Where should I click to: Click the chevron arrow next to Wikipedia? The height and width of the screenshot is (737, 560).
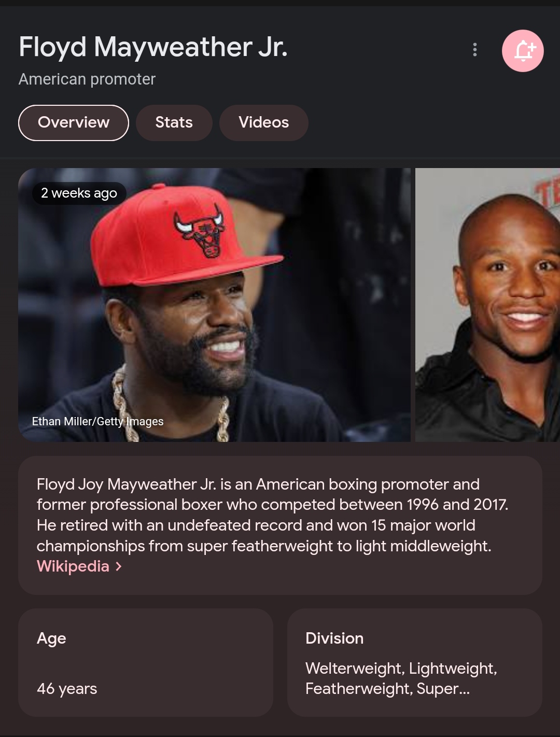[119, 566]
